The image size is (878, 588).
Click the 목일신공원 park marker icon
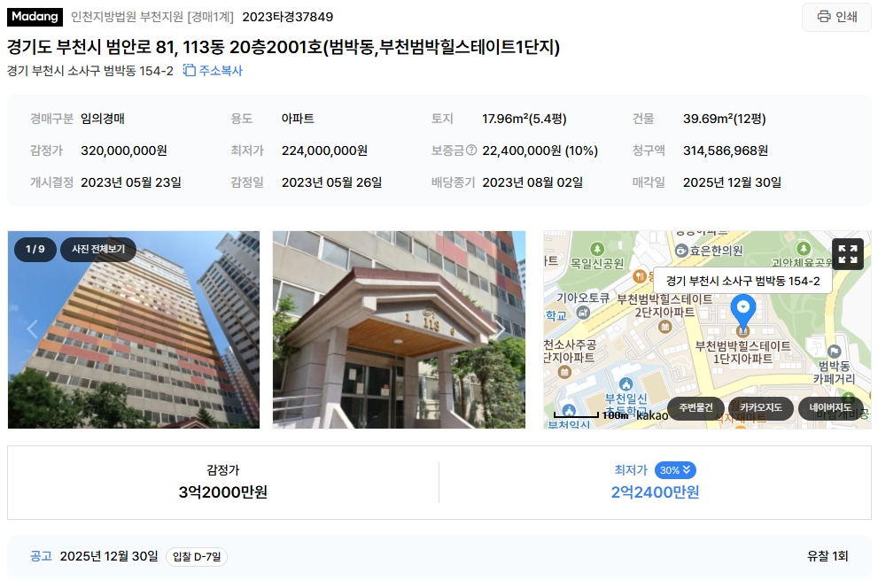(x=597, y=249)
